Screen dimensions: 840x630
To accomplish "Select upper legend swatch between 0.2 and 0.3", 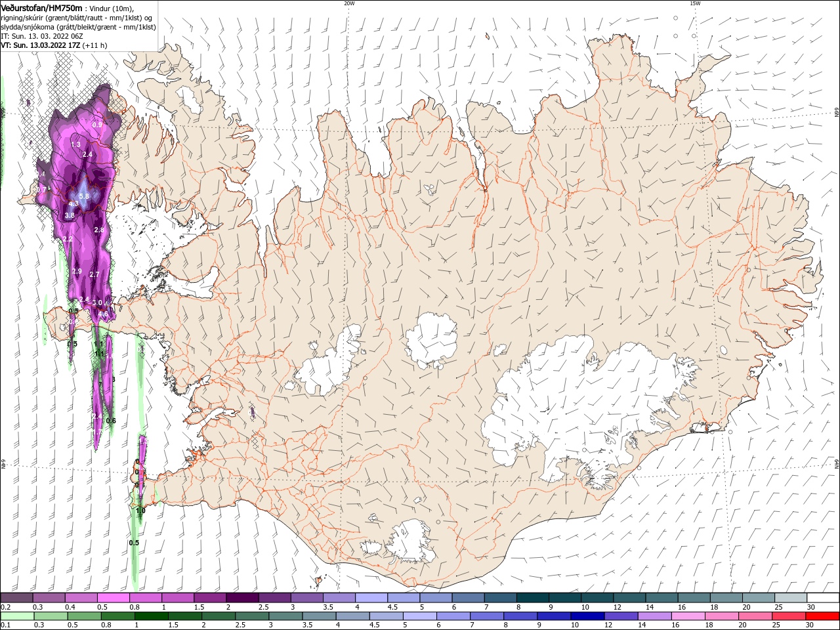I will tap(16, 598).
